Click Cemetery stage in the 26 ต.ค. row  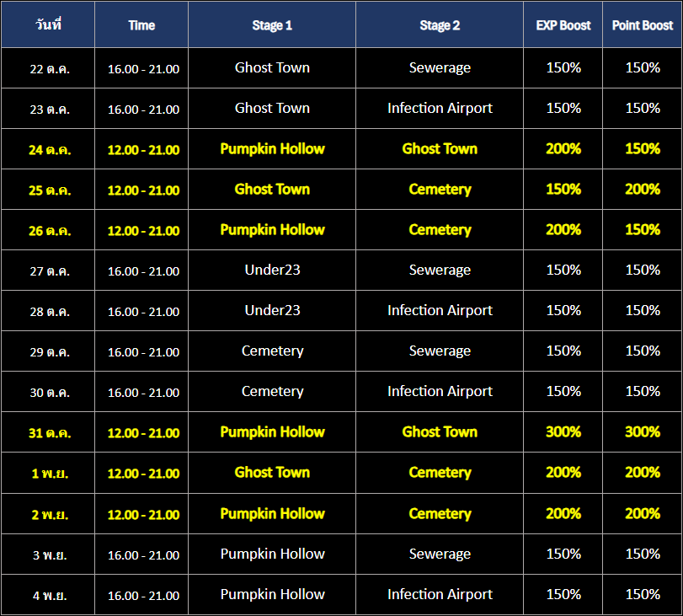440,230
